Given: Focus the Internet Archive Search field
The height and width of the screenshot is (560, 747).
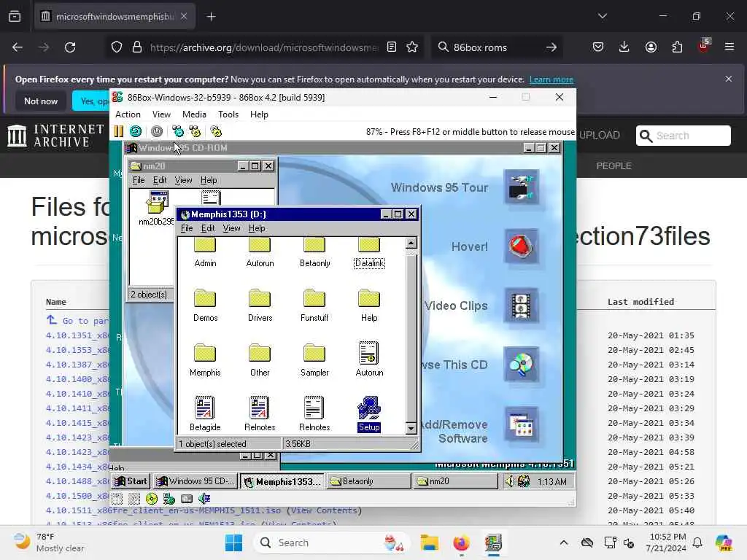Looking at the screenshot, I should coord(683,136).
